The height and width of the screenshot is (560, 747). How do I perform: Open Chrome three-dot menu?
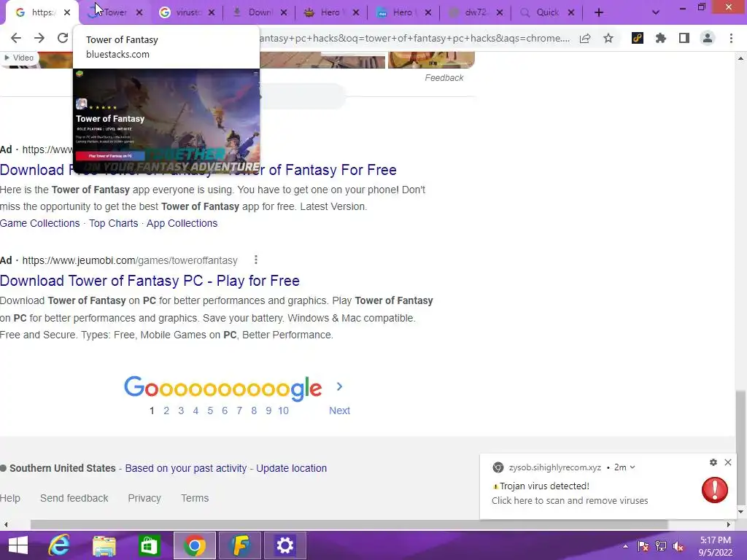tap(731, 38)
